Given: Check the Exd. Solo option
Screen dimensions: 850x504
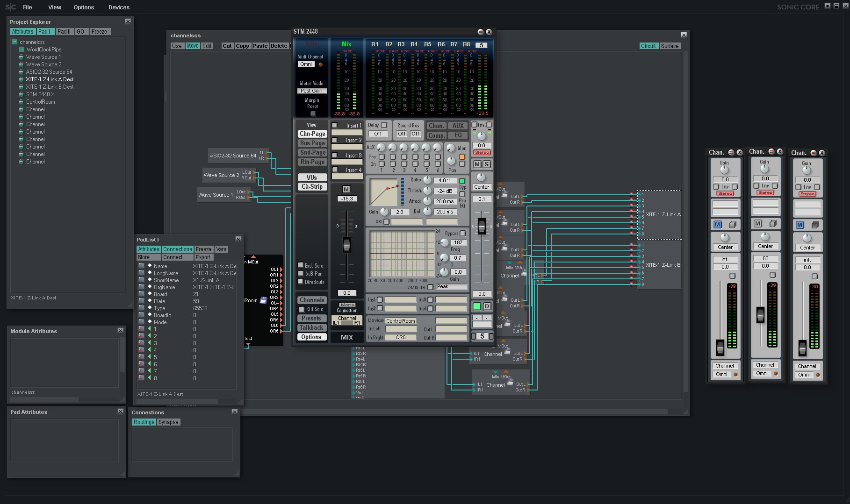Looking at the screenshot, I should [x=301, y=265].
